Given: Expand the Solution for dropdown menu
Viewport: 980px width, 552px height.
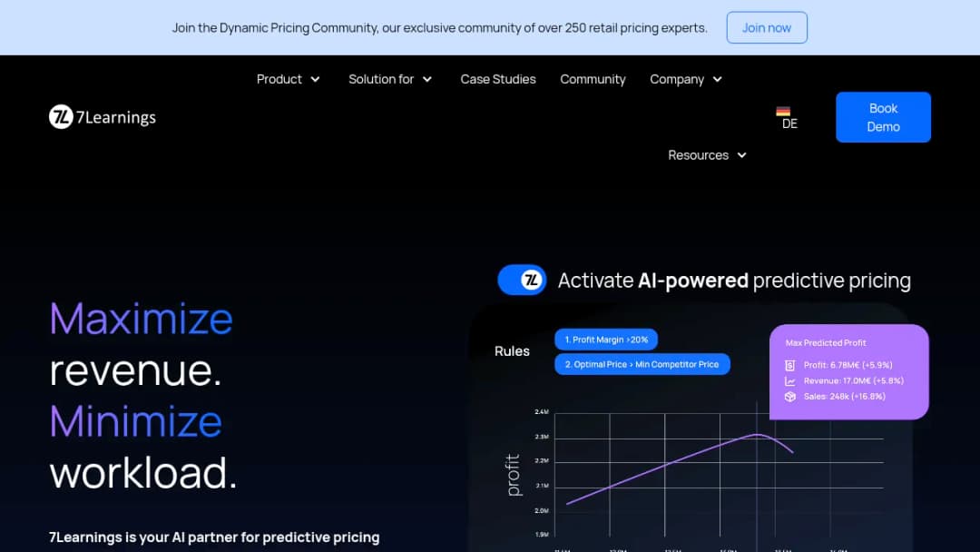Looking at the screenshot, I should click(x=390, y=79).
